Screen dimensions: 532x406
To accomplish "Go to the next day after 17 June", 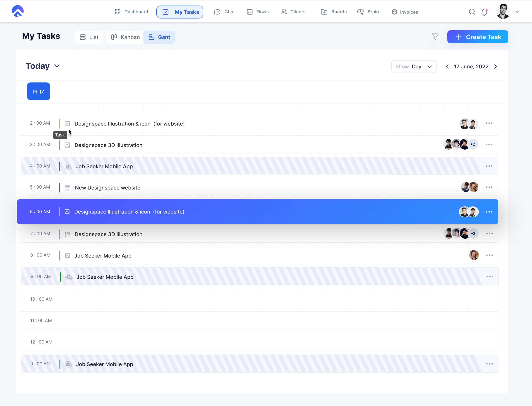I will 496,66.
